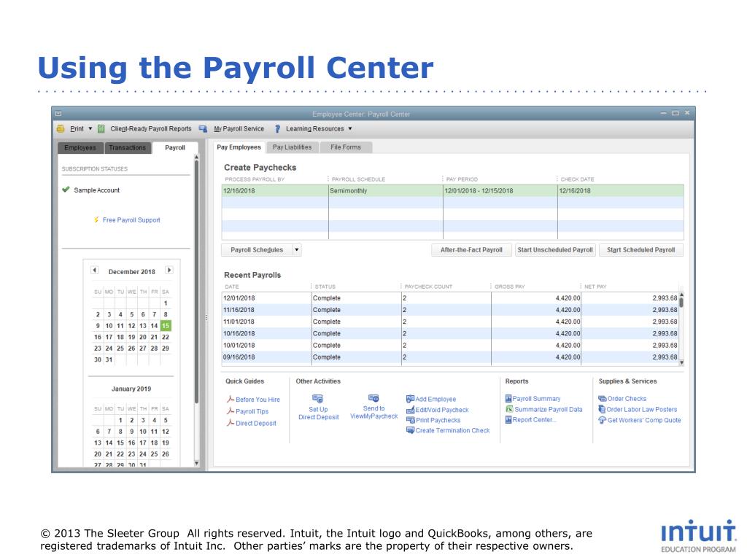This screenshot has height=560, width=747.
Task: Click the Payroll Summary report icon
Action: pyautogui.click(x=508, y=399)
